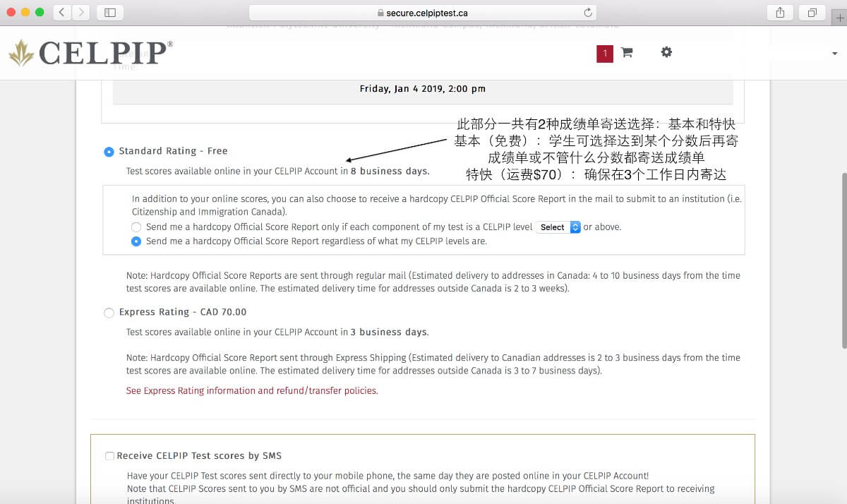Select the Express Rating - CAD 70.00 option
The height and width of the screenshot is (504, 847).
[x=109, y=313]
